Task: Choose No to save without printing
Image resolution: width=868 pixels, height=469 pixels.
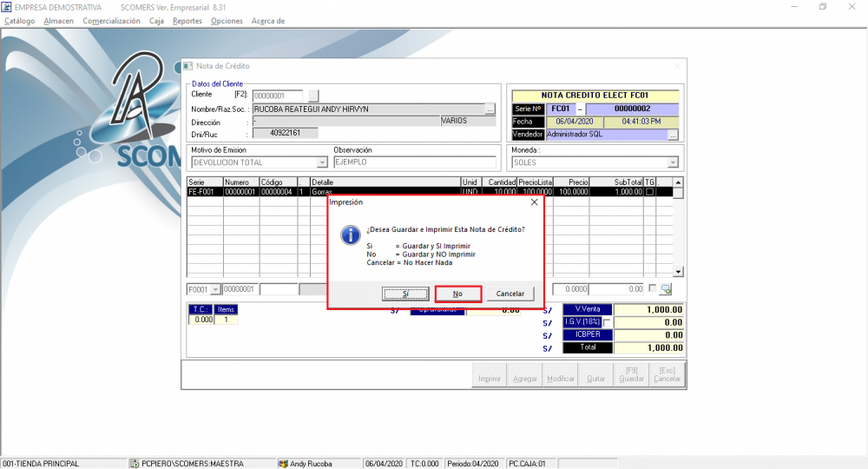Action: coord(457,294)
